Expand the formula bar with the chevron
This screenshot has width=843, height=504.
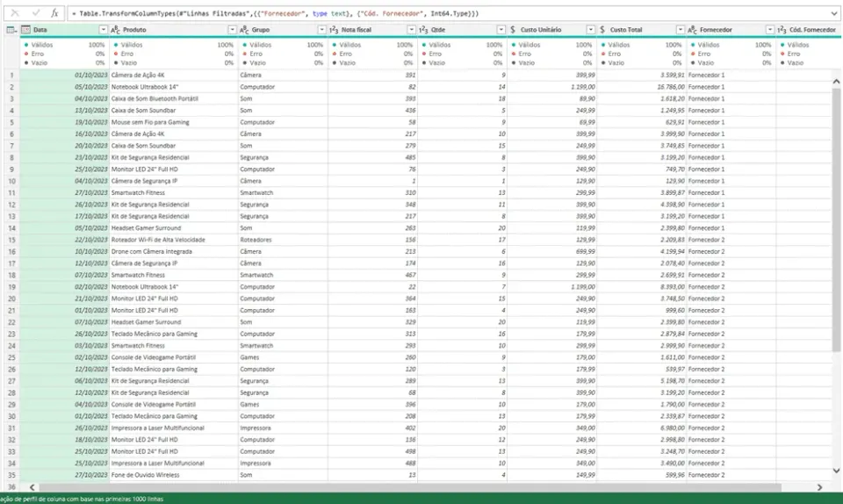[x=834, y=13]
